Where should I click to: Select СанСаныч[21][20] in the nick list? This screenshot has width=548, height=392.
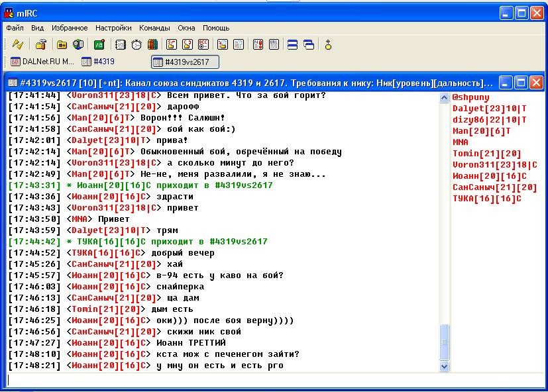tap(495, 187)
